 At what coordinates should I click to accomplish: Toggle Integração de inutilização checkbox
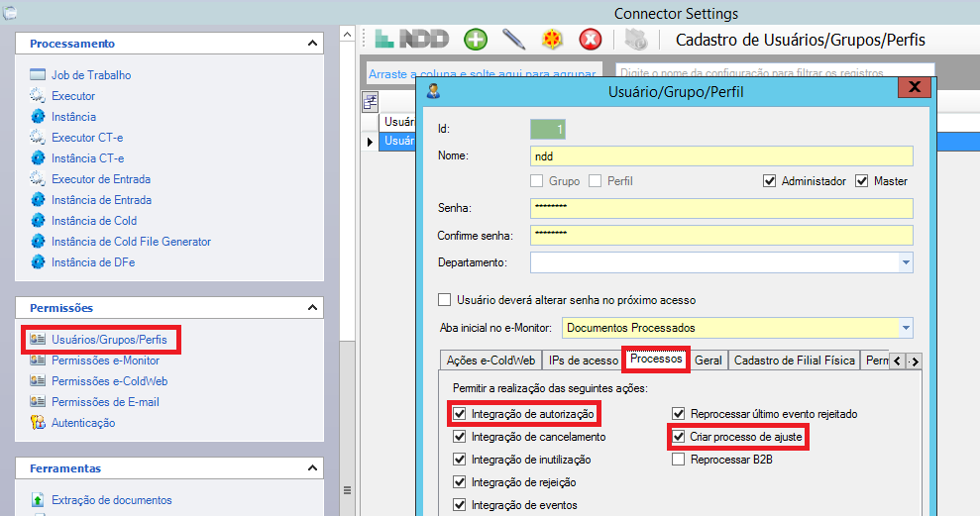click(x=460, y=460)
